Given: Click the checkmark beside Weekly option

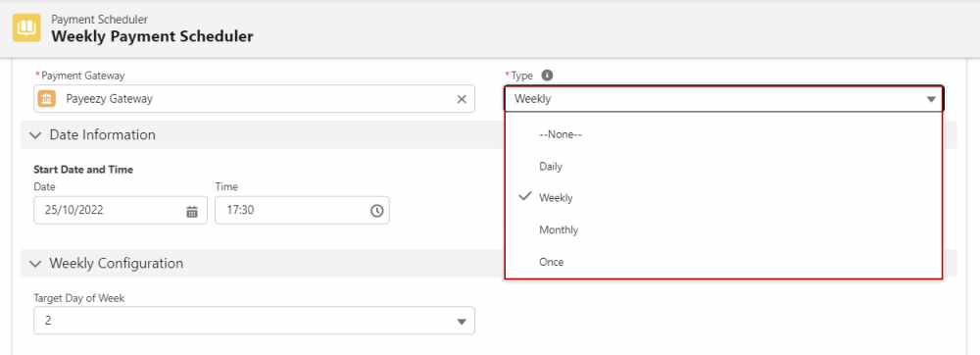Looking at the screenshot, I should point(525,197).
